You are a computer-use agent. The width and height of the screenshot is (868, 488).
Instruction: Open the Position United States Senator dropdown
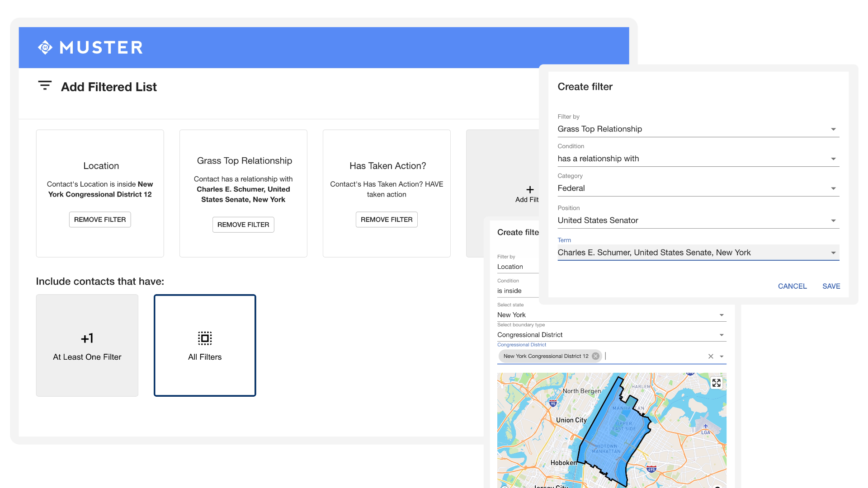point(698,221)
